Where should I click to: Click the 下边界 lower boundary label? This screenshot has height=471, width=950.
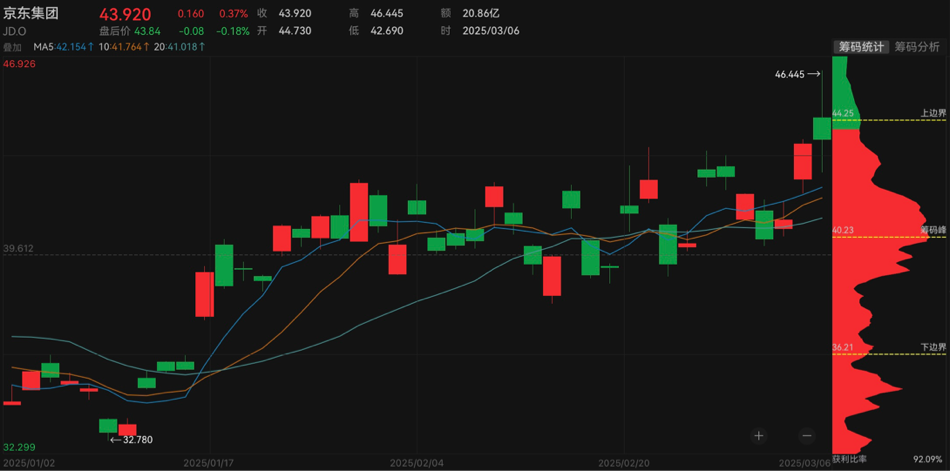(x=933, y=347)
